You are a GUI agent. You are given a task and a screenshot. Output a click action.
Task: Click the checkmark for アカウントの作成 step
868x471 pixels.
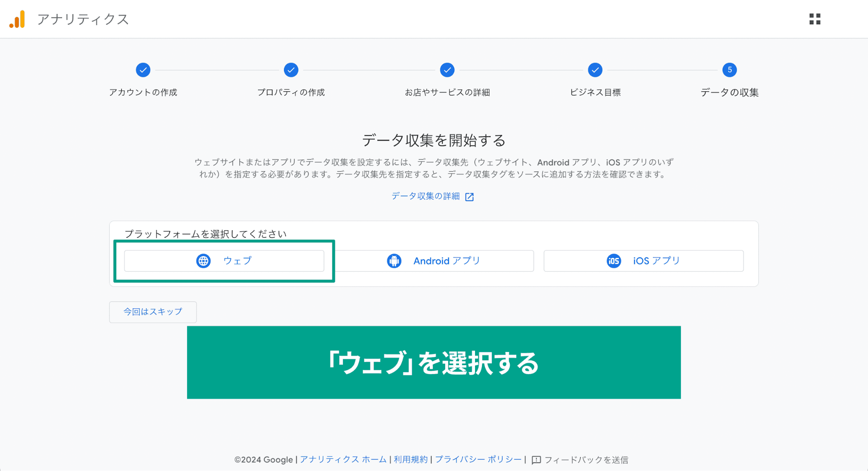click(143, 70)
